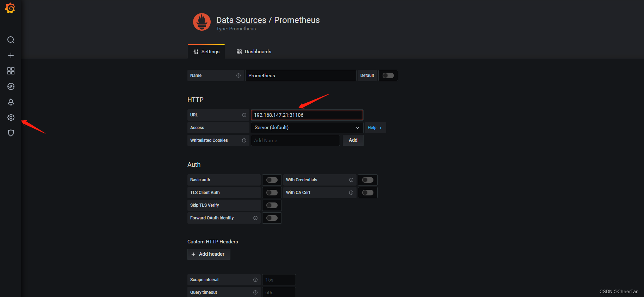Enable the Skip TLS Verify switch
Image resolution: width=644 pixels, height=297 pixels.
pos(272,205)
